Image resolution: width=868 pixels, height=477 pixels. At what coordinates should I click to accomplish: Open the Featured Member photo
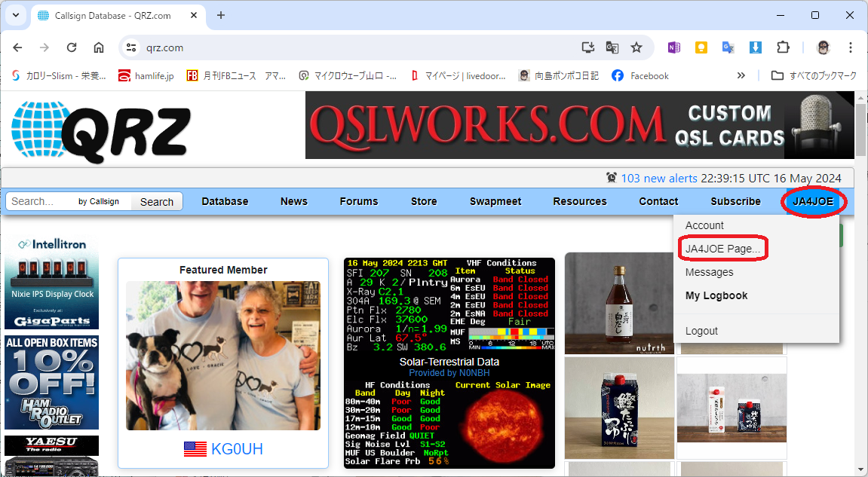pyautogui.click(x=223, y=356)
